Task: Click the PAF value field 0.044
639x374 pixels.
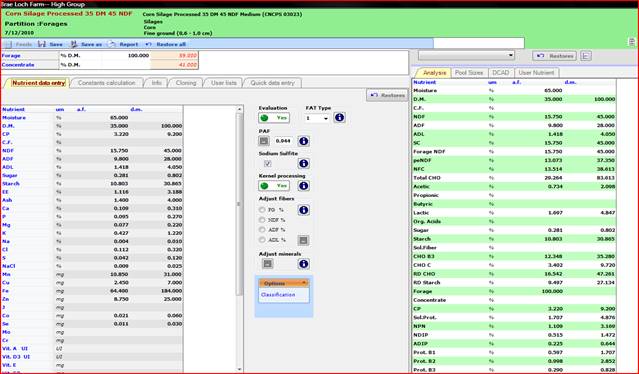Action: click(283, 141)
